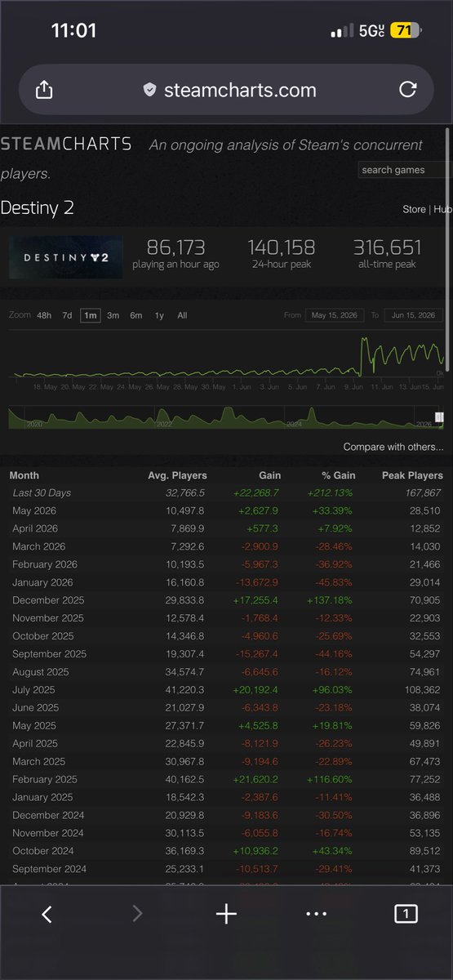Set chart zoom to 7d
453x980 pixels.
(x=67, y=315)
